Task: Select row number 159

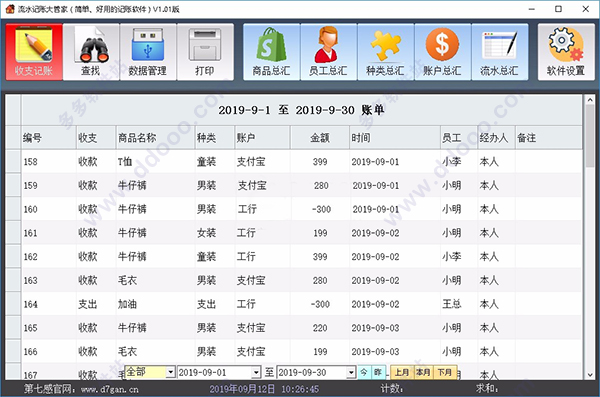Action: point(31,185)
